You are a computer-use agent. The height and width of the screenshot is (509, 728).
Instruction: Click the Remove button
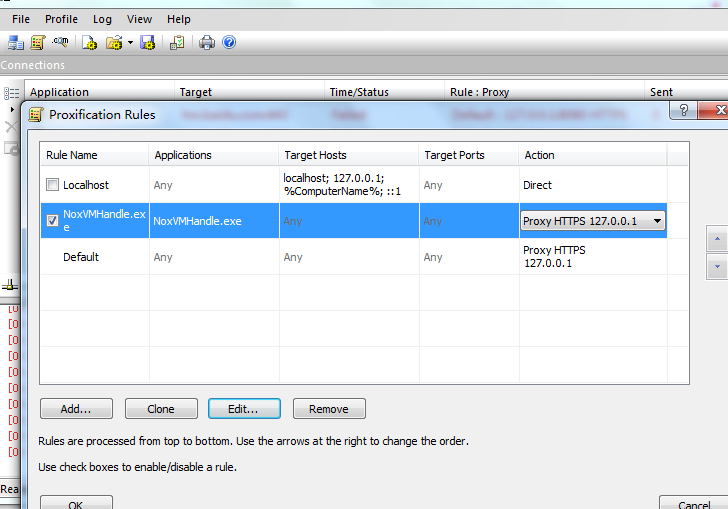pos(329,409)
